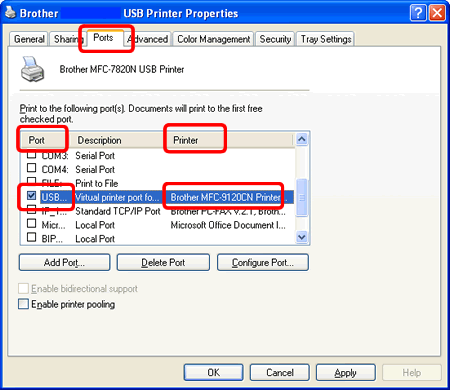Click Local Port description in the BIP row
Screen dimensions: 450x390
click(x=95, y=239)
